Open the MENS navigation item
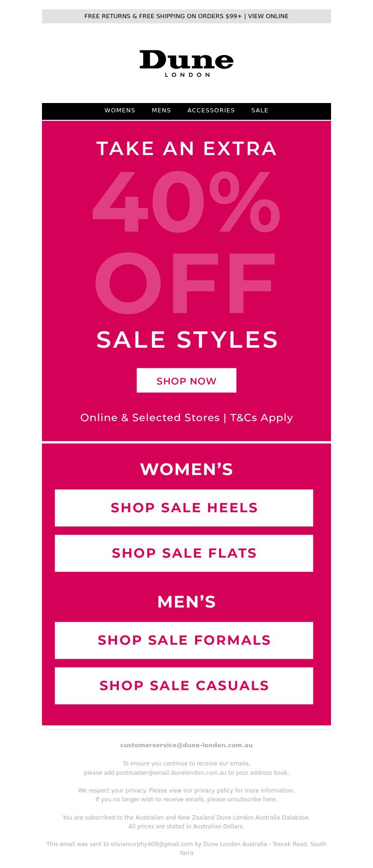The width and height of the screenshot is (373, 868). [161, 110]
